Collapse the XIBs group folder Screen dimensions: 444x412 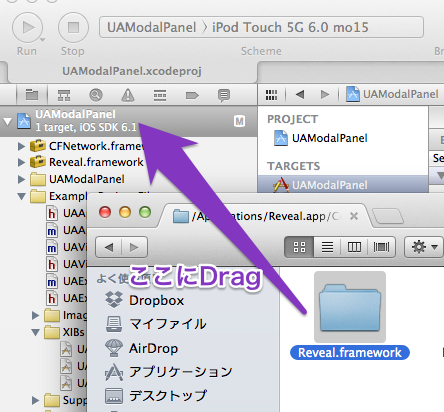pyautogui.click(x=36, y=332)
